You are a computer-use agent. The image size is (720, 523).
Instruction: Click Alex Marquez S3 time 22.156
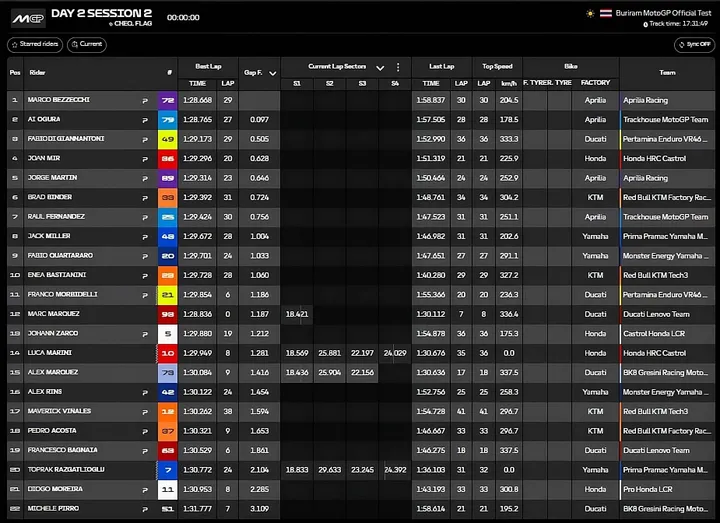(x=362, y=372)
